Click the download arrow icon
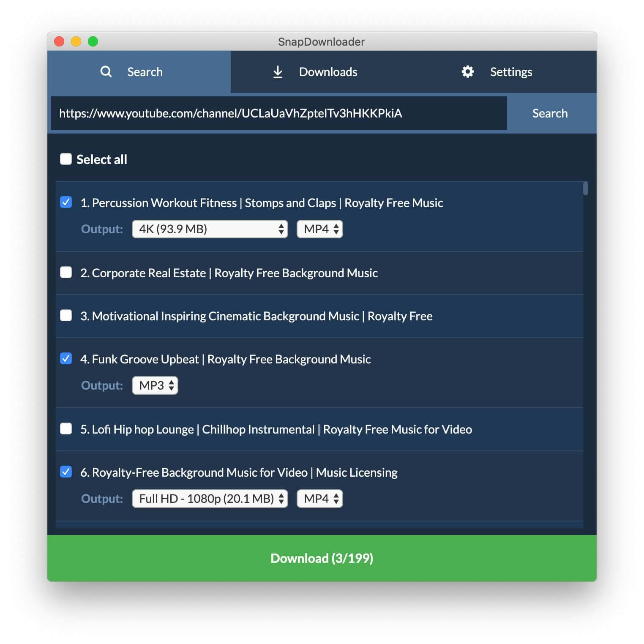This screenshot has height=644, width=644. (278, 72)
